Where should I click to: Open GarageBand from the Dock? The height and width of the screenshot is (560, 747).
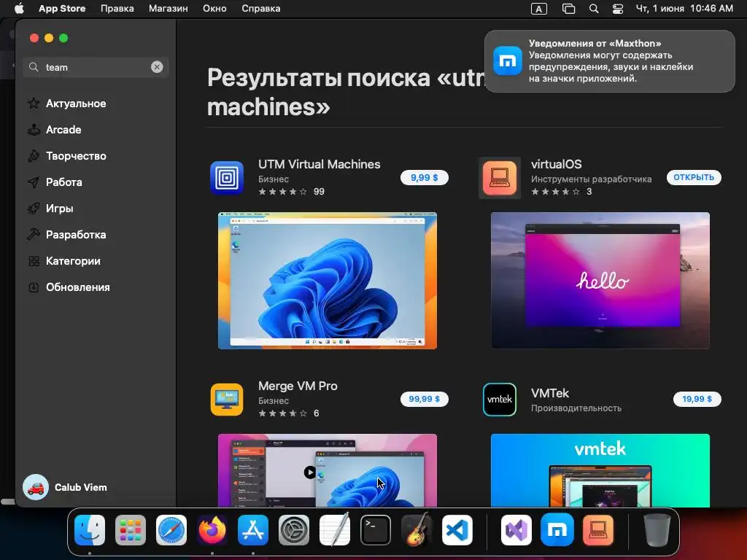pos(417,529)
